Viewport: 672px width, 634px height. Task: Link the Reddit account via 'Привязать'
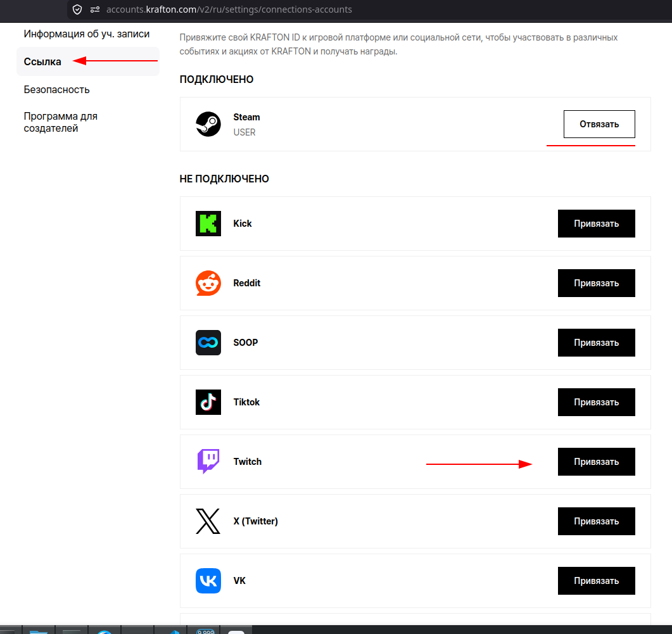pyautogui.click(x=597, y=283)
